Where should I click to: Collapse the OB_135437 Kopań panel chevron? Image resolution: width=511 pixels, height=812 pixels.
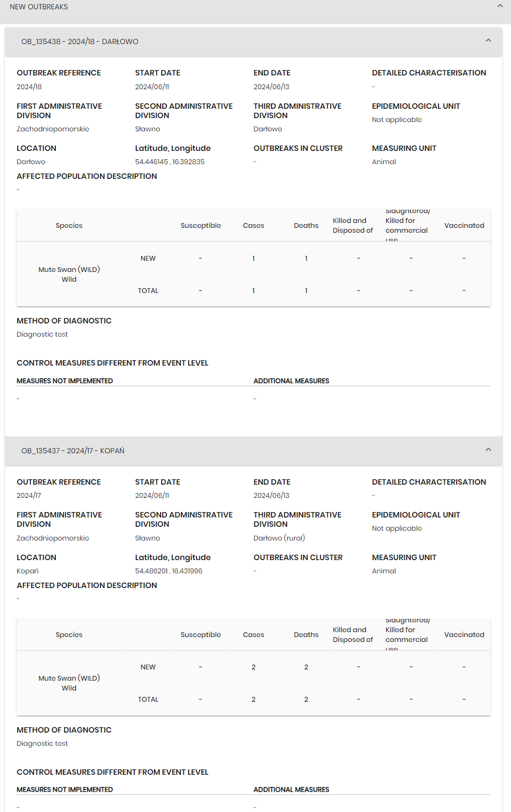click(488, 450)
